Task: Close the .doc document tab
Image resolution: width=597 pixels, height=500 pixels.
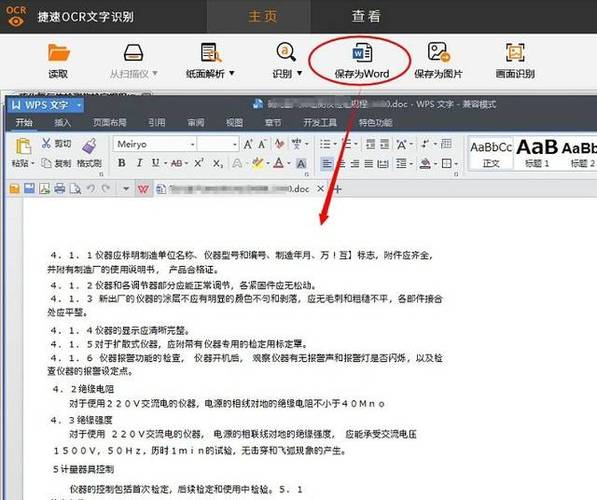Action: click(x=321, y=188)
